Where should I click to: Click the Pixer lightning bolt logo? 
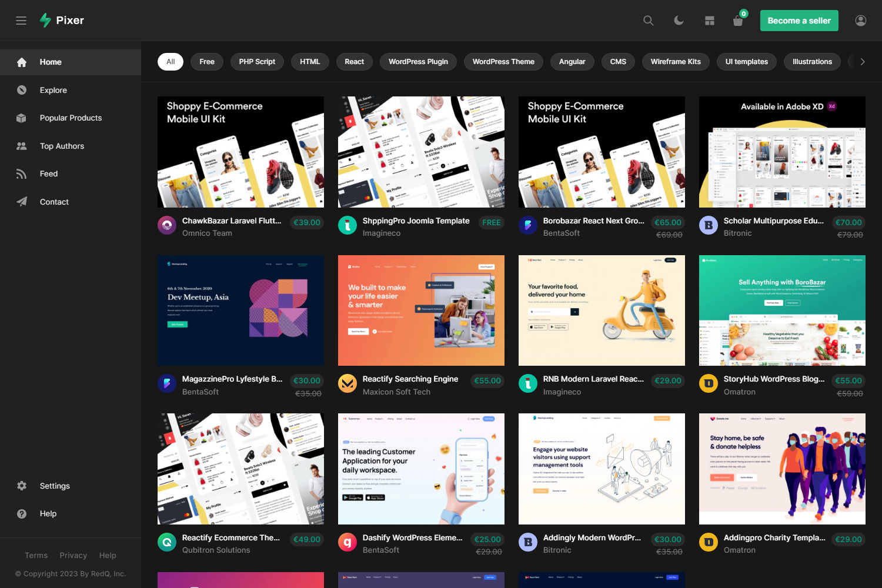(45, 19)
